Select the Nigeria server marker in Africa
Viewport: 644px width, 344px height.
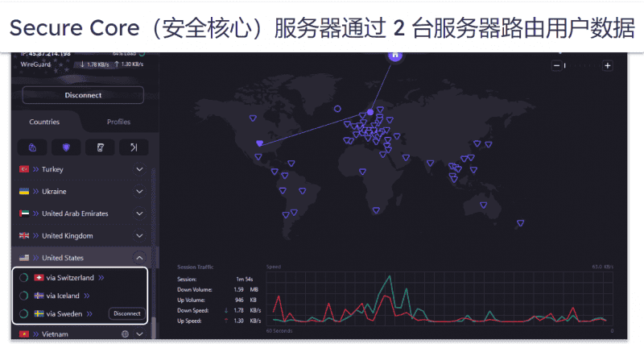pyautogui.click(x=362, y=172)
